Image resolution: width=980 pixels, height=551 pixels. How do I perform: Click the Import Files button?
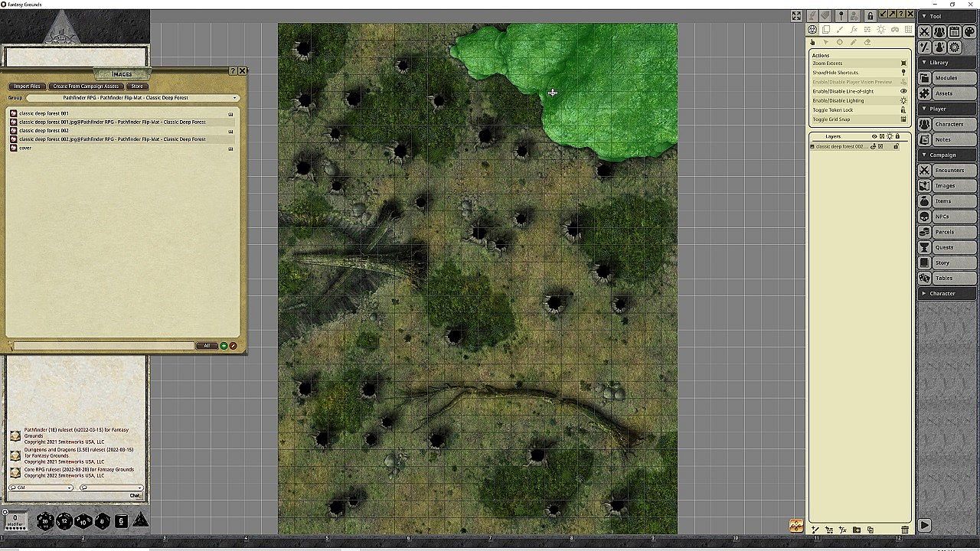pyautogui.click(x=27, y=86)
